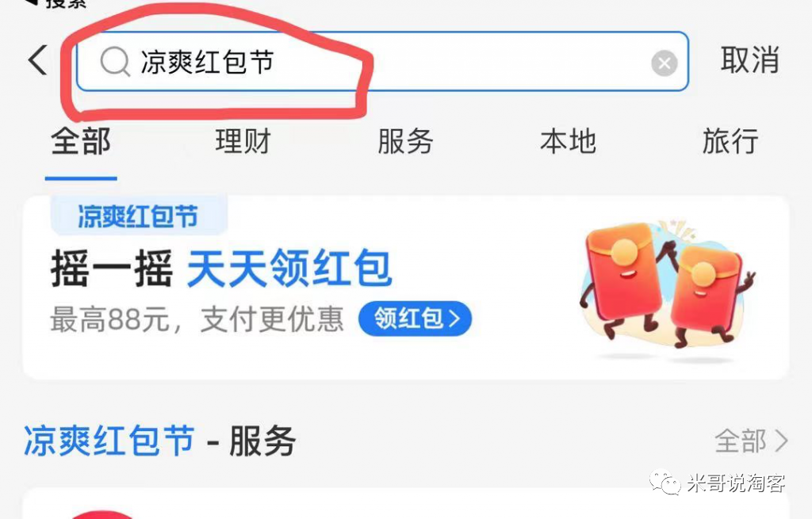
Task: Focus the 凉爽红包节 search field
Action: point(382,62)
